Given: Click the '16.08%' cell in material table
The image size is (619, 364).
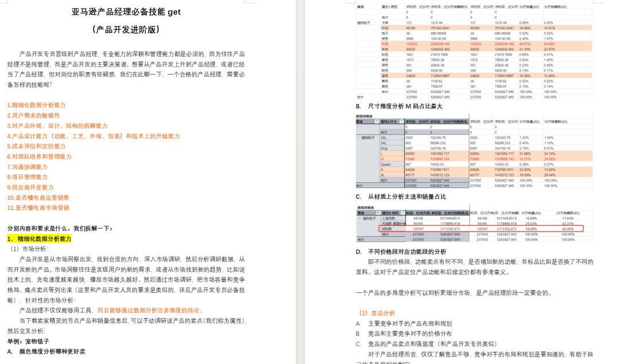Looking at the screenshot, I should point(531,218).
